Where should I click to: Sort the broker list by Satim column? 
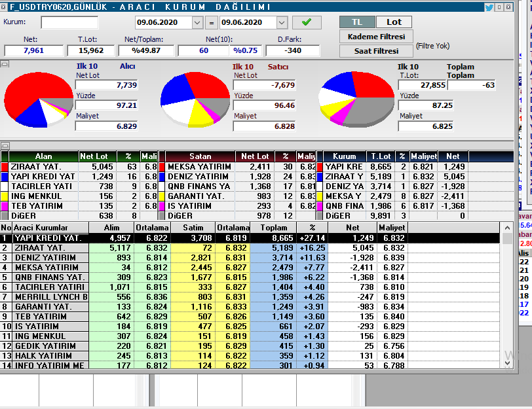[x=193, y=228]
